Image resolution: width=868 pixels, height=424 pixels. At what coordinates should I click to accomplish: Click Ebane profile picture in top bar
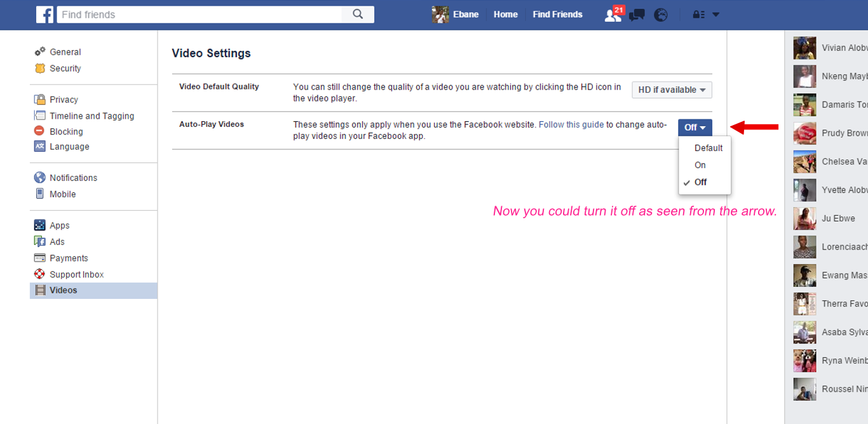[x=440, y=14]
